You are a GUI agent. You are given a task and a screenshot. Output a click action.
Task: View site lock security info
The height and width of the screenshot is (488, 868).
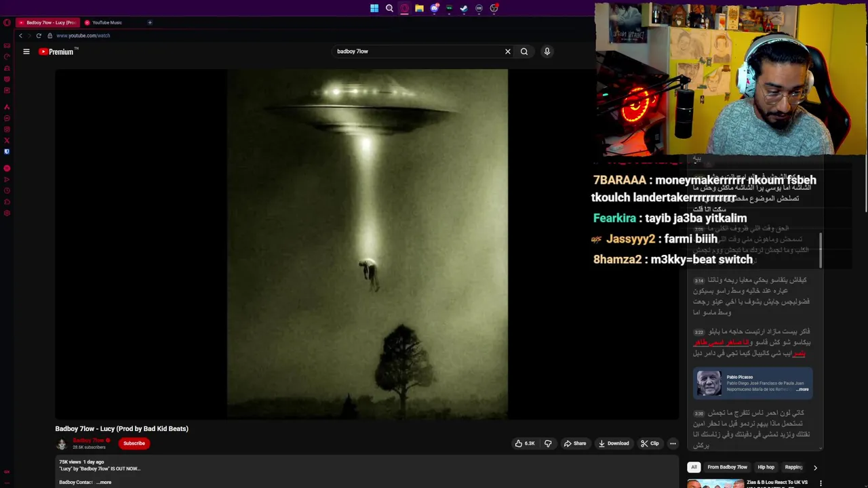(50, 35)
